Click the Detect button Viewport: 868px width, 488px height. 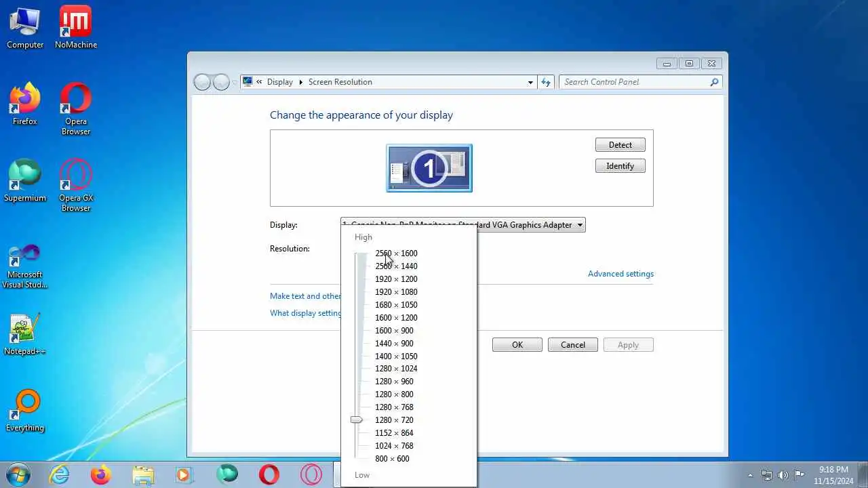pos(620,145)
